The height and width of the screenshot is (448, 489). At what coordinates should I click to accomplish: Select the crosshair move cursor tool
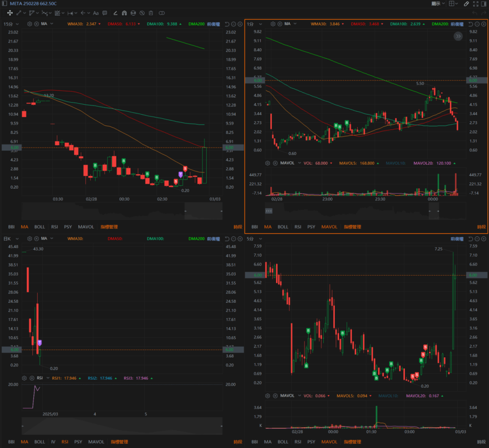[x=10, y=13]
